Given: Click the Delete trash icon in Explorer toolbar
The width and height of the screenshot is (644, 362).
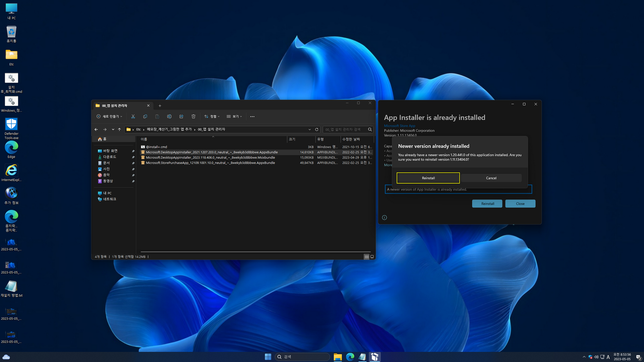Looking at the screenshot, I should [194, 116].
